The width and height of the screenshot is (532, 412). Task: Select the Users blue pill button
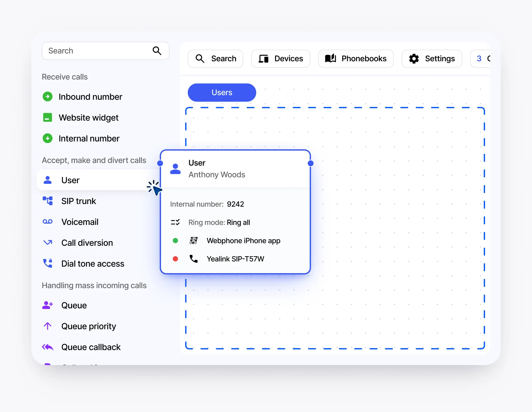pos(222,93)
